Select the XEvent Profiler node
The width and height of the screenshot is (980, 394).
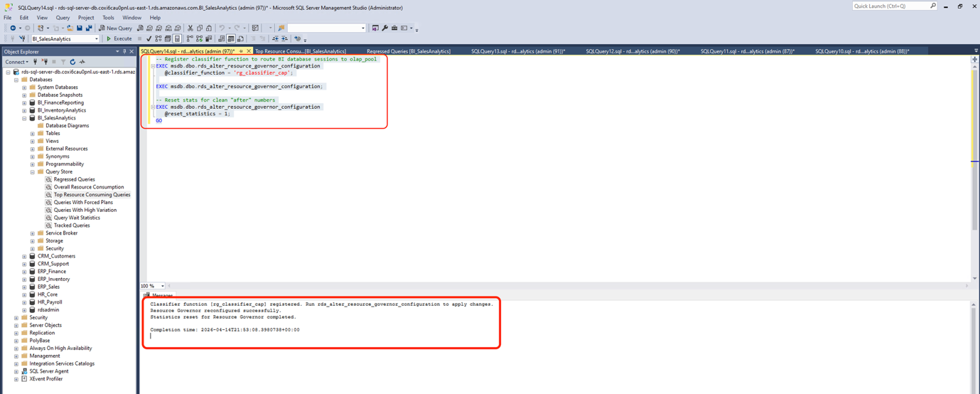(45, 379)
